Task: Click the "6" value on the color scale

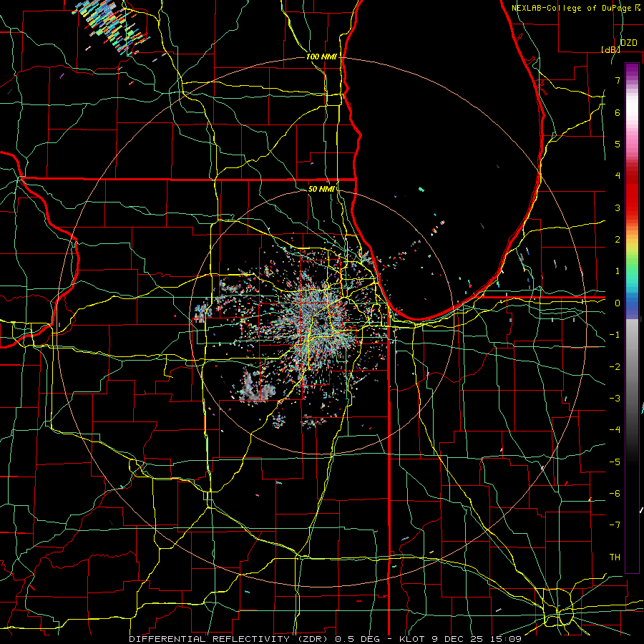Action: 618,112
